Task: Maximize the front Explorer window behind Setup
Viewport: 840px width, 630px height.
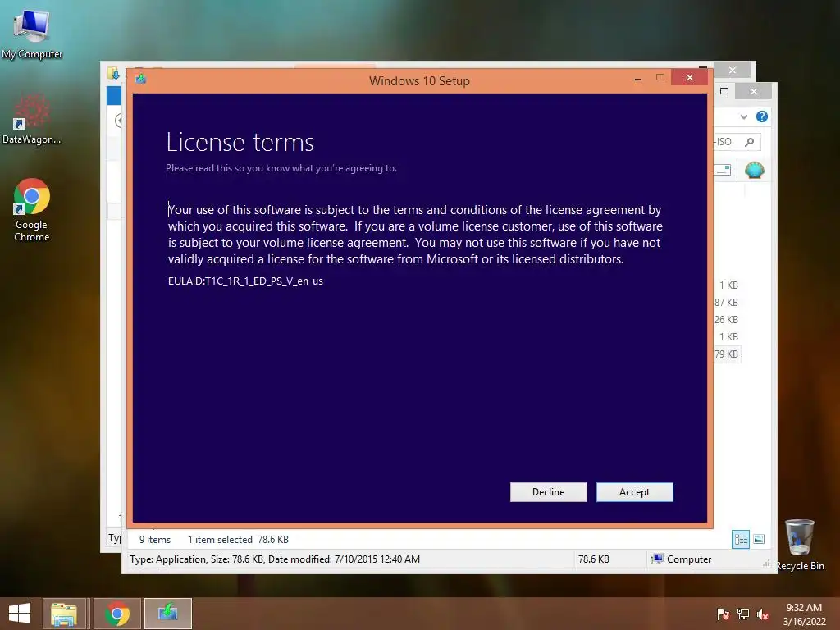Action: pyautogui.click(x=724, y=91)
